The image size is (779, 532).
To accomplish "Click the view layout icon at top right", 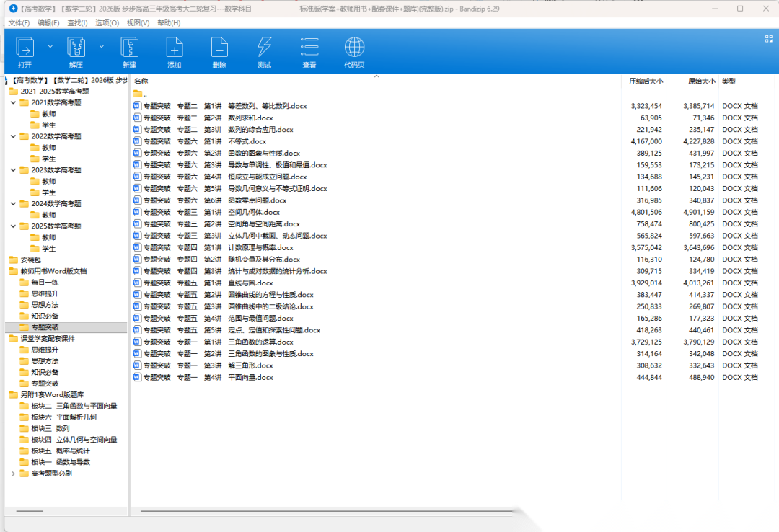I will pyautogui.click(x=769, y=39).
